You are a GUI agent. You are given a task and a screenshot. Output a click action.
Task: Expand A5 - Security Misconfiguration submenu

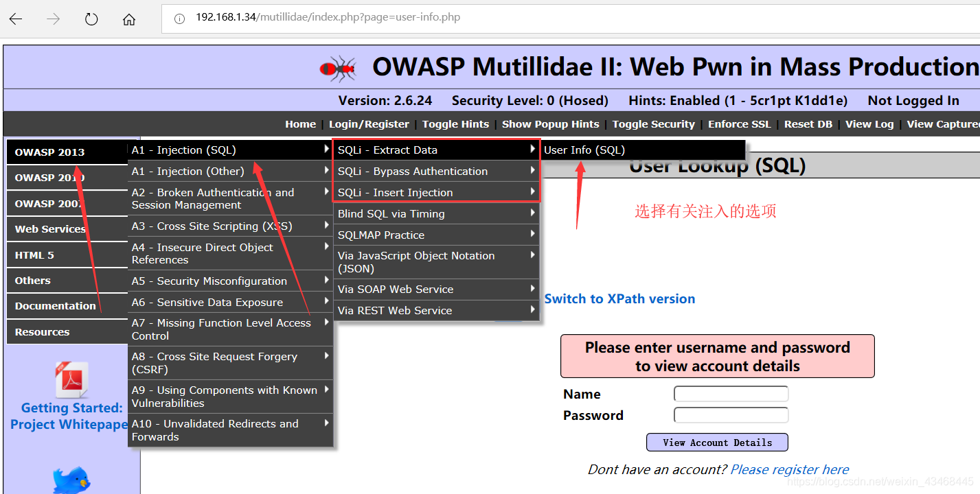point(231,281)
